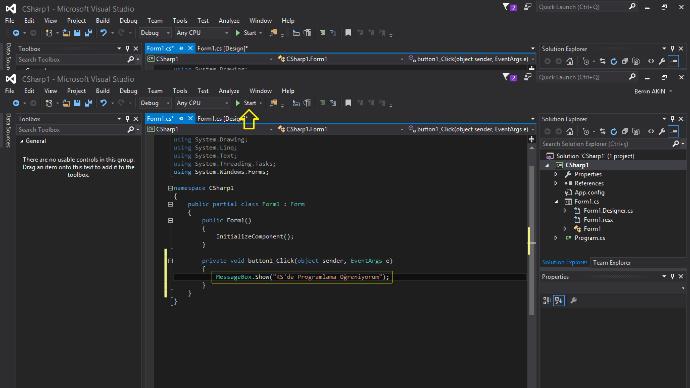Click Collapse All icon in lower Solution Explorer

(625, 132)
